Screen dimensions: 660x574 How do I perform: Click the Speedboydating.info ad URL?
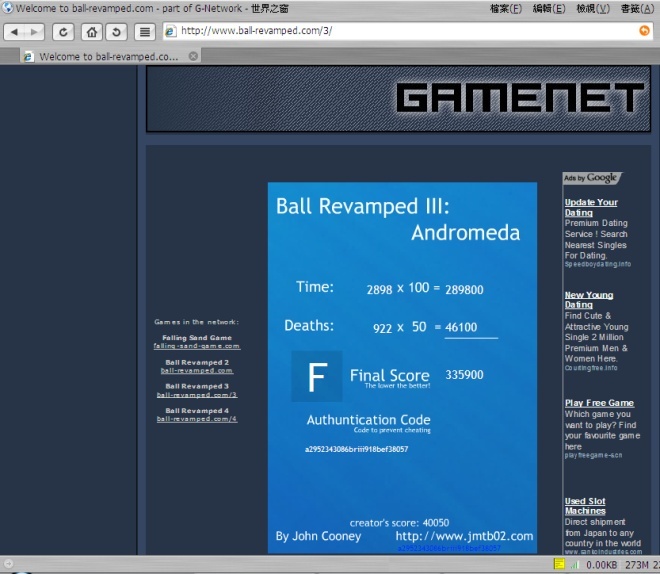click(598, 264)
